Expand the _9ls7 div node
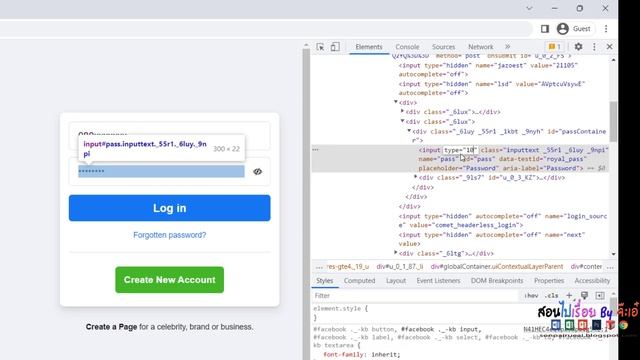This screenshot has height=360, width=640. tap(416, 177)
